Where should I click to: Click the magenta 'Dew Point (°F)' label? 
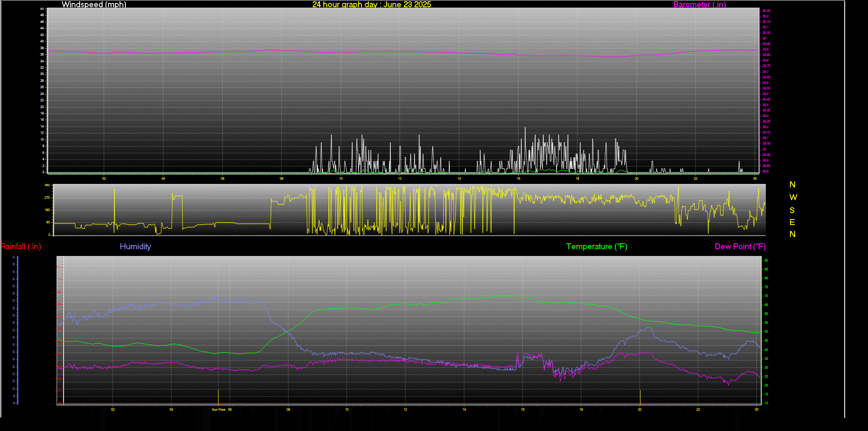pyautogui.click(x=740, y=246)
